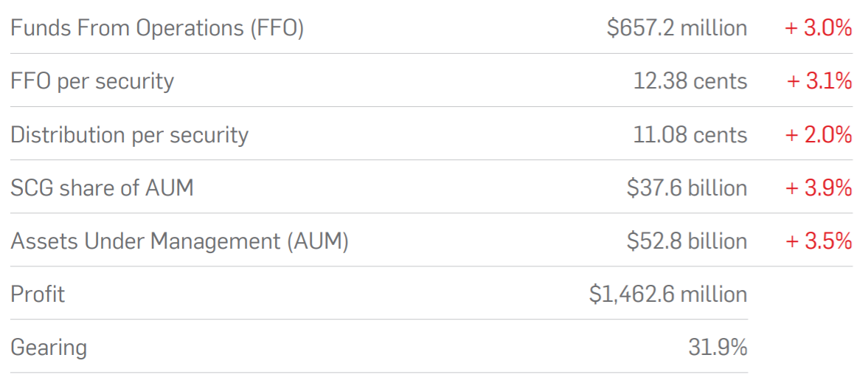Click the Profit row label
The image size is (868, 383).
(x=38, y=294)
